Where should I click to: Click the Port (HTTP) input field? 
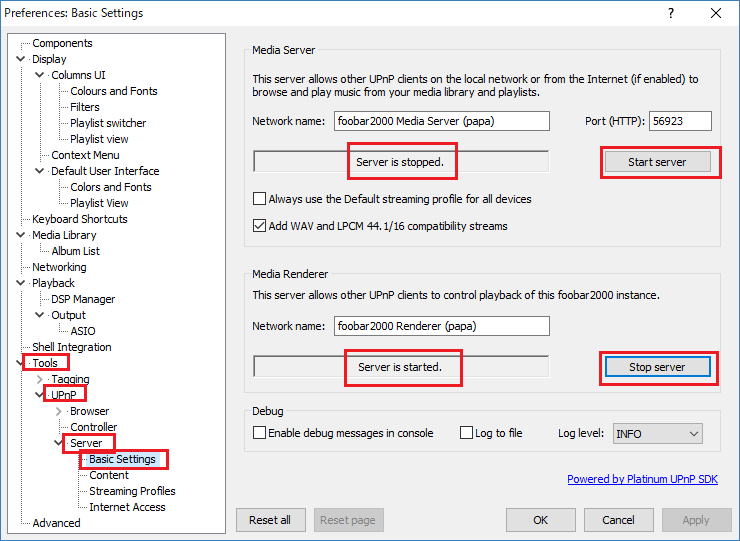[680, 121]
